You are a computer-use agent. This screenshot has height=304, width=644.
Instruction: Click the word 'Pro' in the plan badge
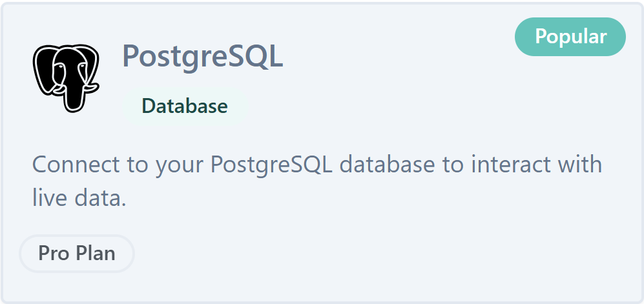(54, 253)
